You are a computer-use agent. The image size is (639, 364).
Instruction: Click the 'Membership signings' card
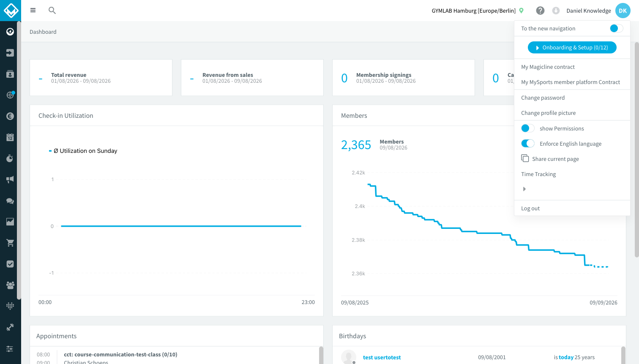(x=404, y=78)
